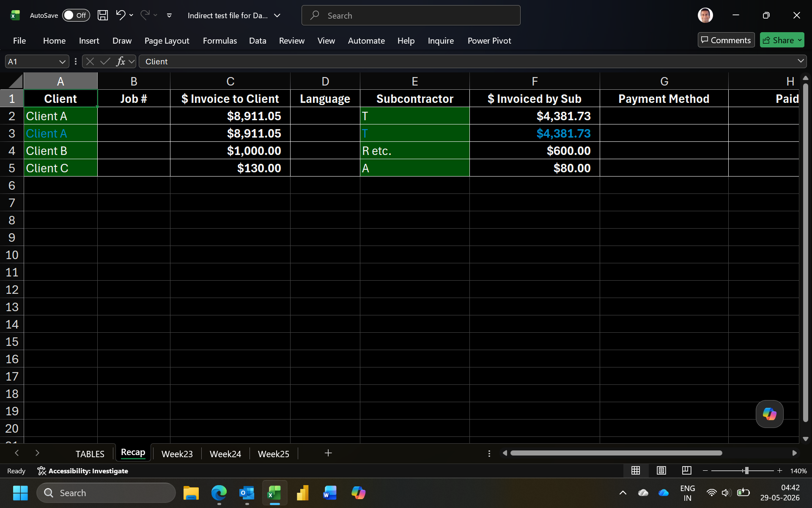Click the Comments button
Image resolution: width=812 pixels, height=508 pixels.
tap(726, 40)
